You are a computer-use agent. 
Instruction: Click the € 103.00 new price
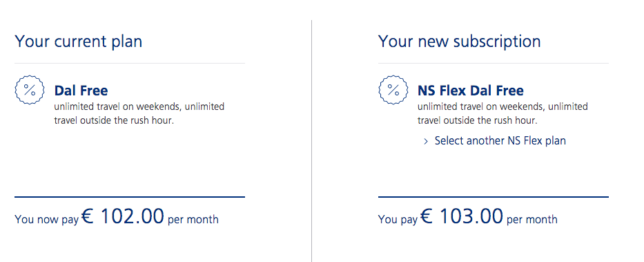pos(461,216)
